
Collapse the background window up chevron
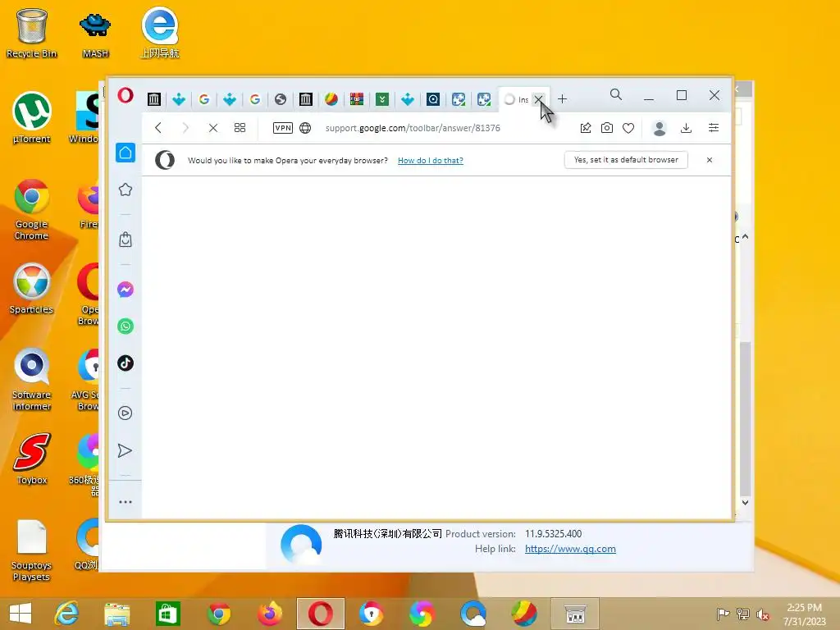[x=745, y=236]
